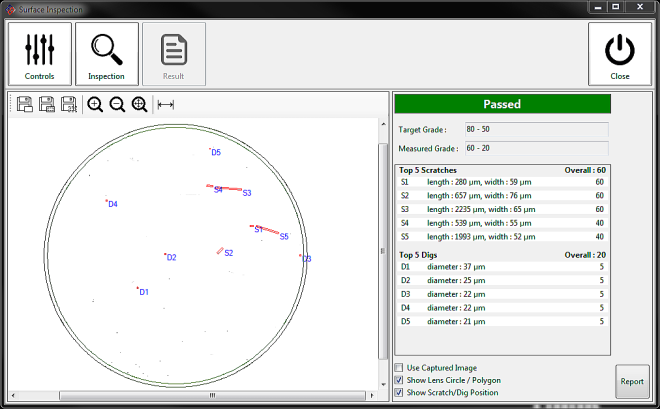Click the horizontal scrollbar right arrow
This screenshot has height=409, width=660.
click(x=370, y=395)
